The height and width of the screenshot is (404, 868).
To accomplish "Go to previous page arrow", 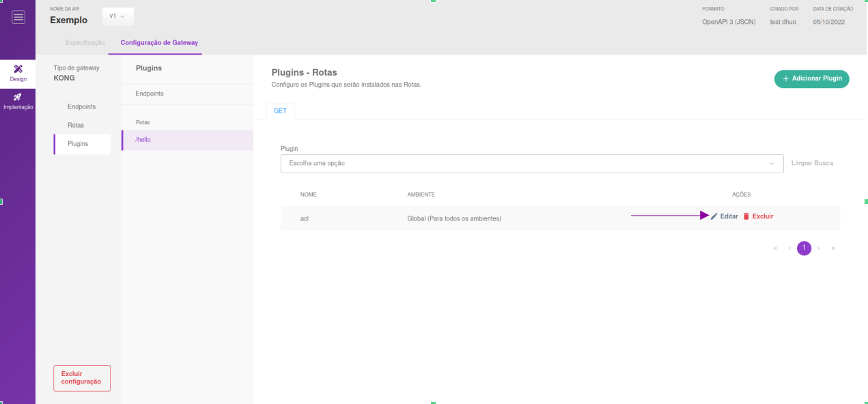I will (x=789, y=248).
